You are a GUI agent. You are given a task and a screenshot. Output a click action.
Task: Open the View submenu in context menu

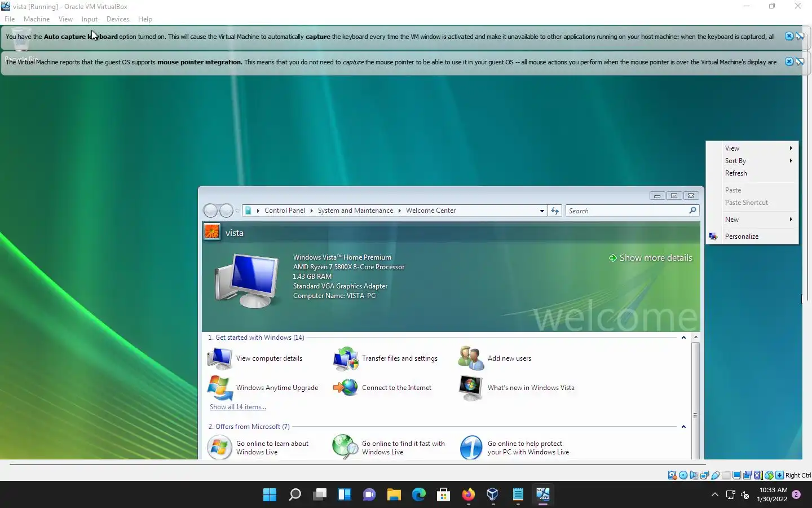(752, 148)
